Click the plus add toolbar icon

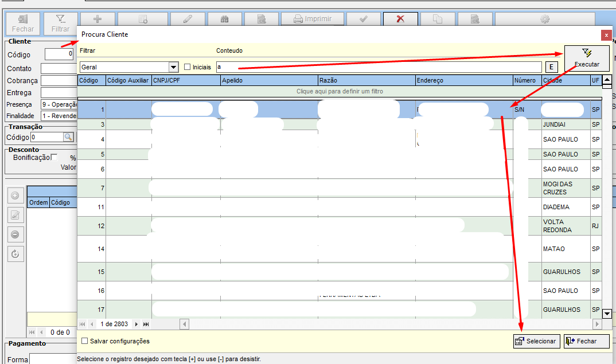(x=98, y=19)
